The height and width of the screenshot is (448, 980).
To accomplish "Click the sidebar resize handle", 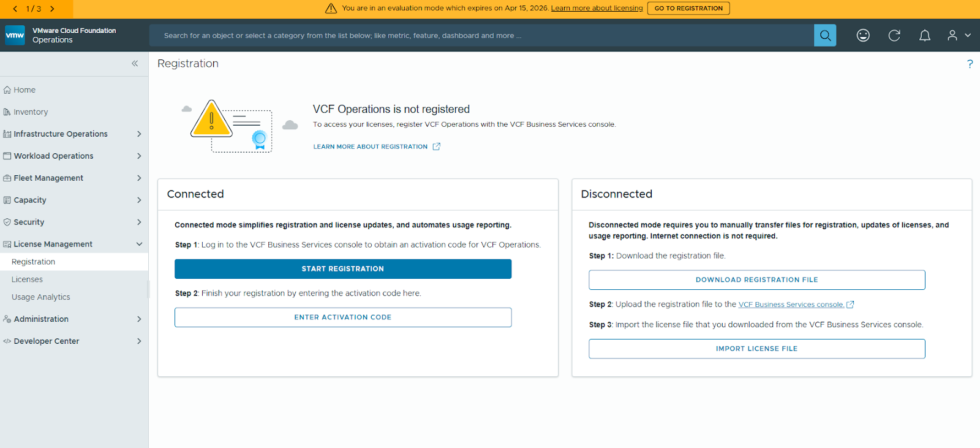I will pyautogui.click(x=148, y=289).
